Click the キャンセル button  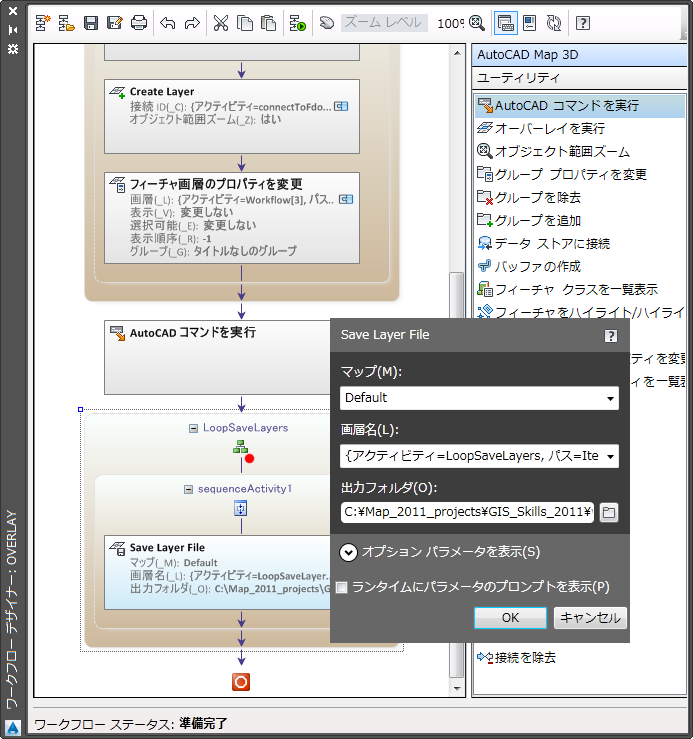pos(590,618)
